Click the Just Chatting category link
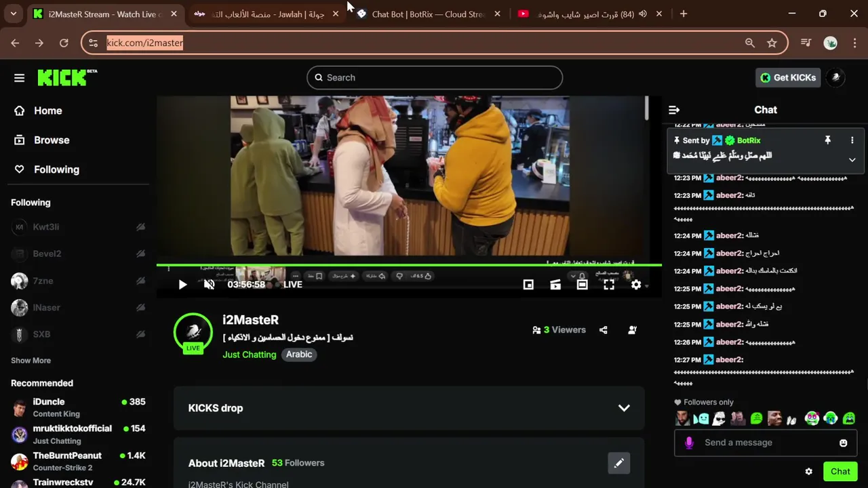868x488 pixels. 250,354
